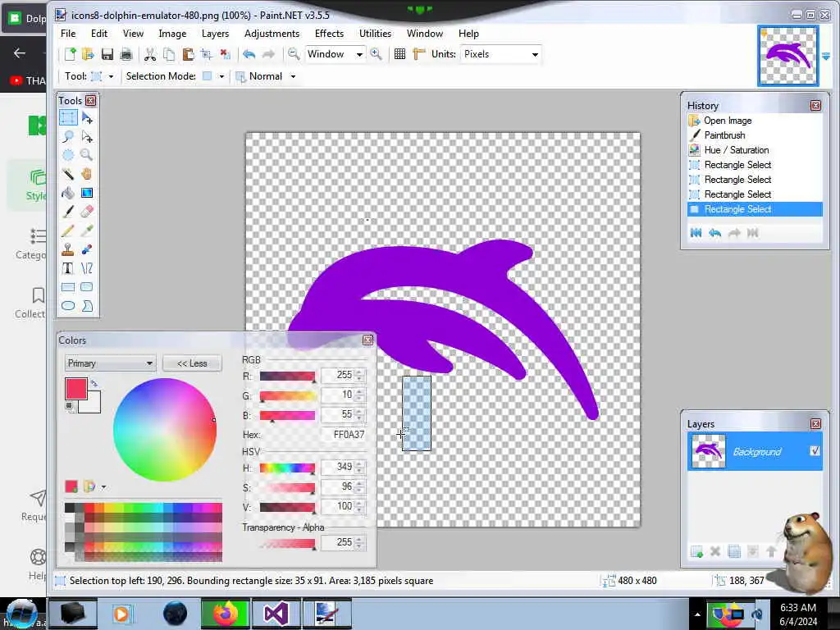
Task: Open the Tool chooser dropdown arrow
Action: (x=111, y=76)
